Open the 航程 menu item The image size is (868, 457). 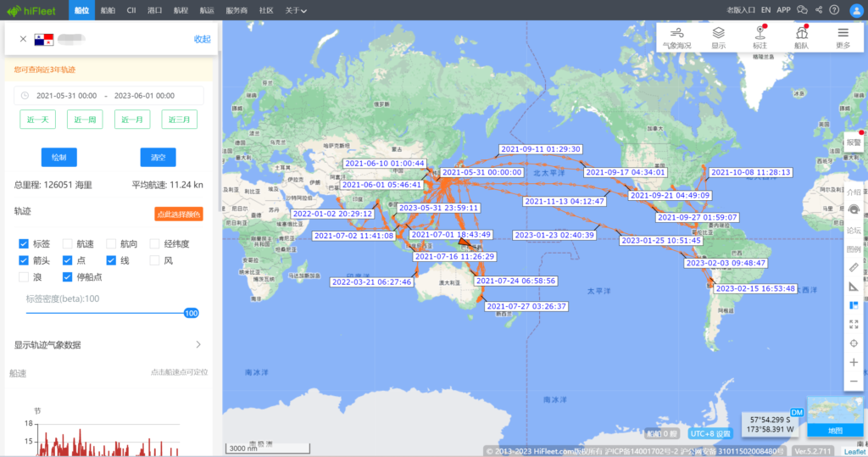[181, 10]
